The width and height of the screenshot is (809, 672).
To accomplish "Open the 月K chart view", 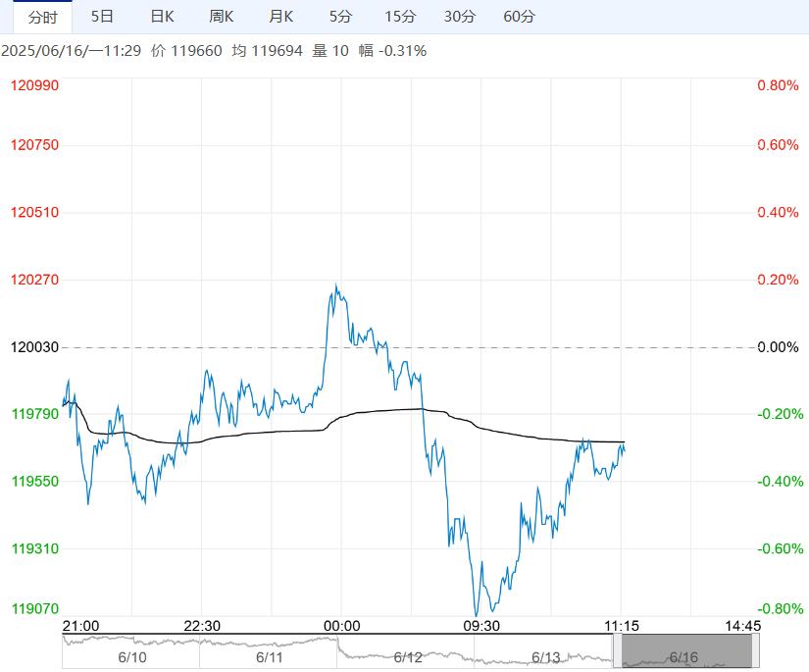I will (281, 17).
